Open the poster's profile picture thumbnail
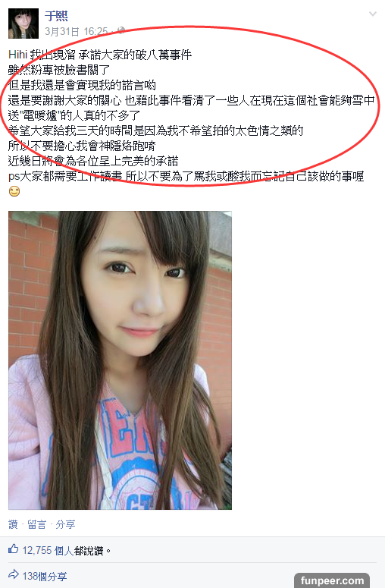The image size is (385, 588). (x=23, y=24)
